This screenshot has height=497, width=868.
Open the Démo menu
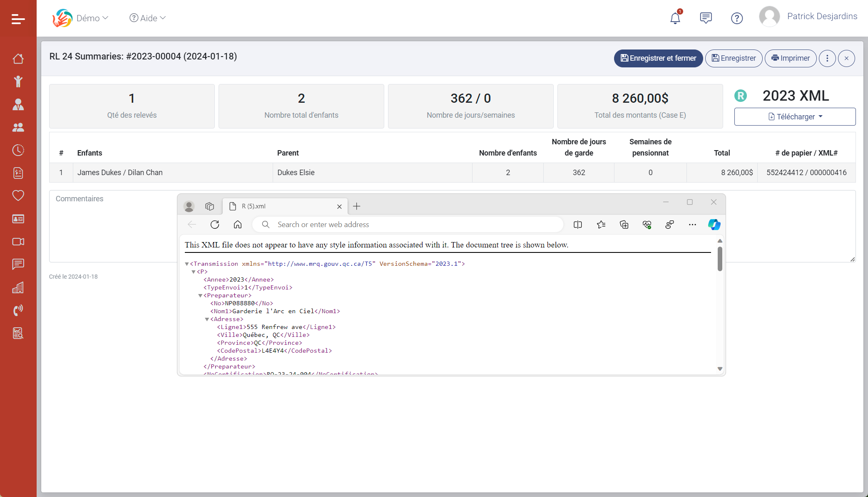92,18
